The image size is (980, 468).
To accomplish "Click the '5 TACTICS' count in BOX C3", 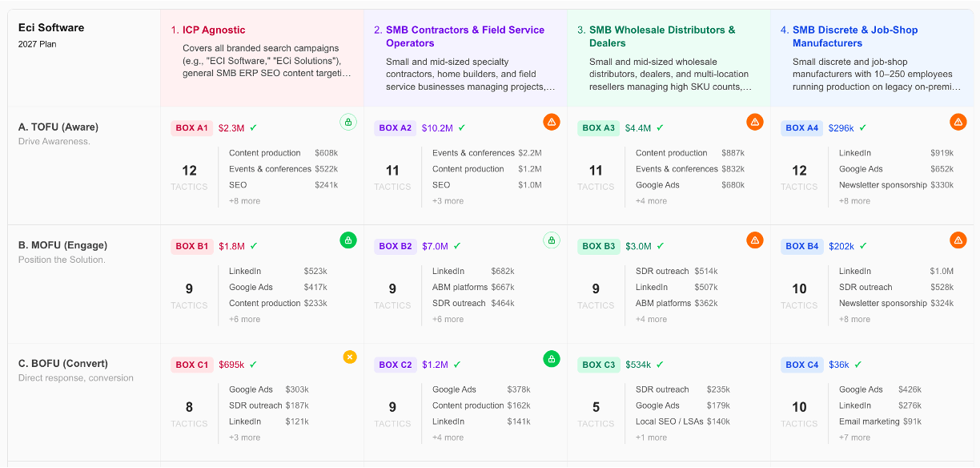I will [x=596, y=414].
